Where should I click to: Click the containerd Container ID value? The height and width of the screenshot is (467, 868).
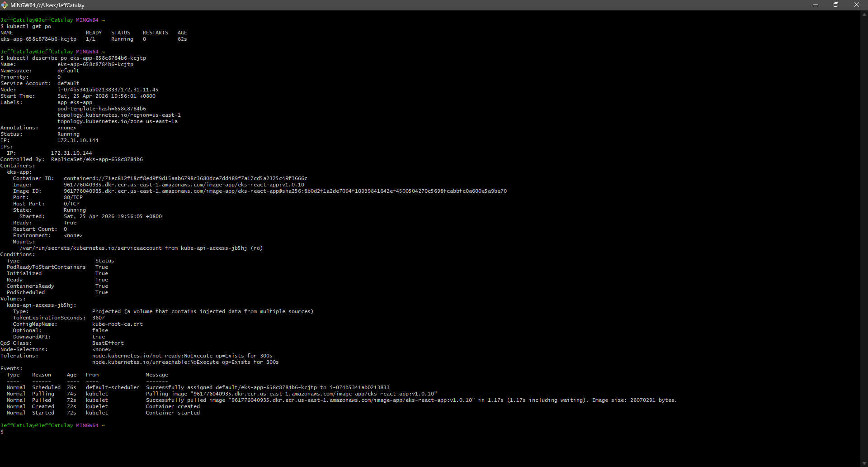tap(185, 178)
